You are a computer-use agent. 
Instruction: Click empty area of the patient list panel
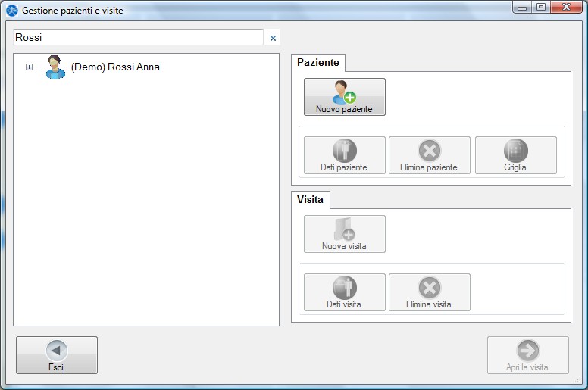tap(145, 212)
